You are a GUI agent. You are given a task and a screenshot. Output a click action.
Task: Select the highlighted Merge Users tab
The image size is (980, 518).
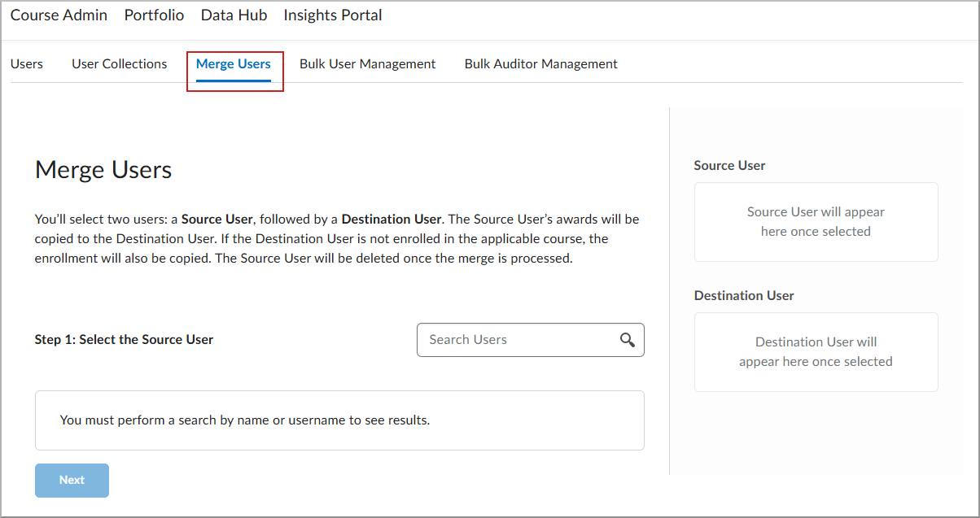point(234,63)
